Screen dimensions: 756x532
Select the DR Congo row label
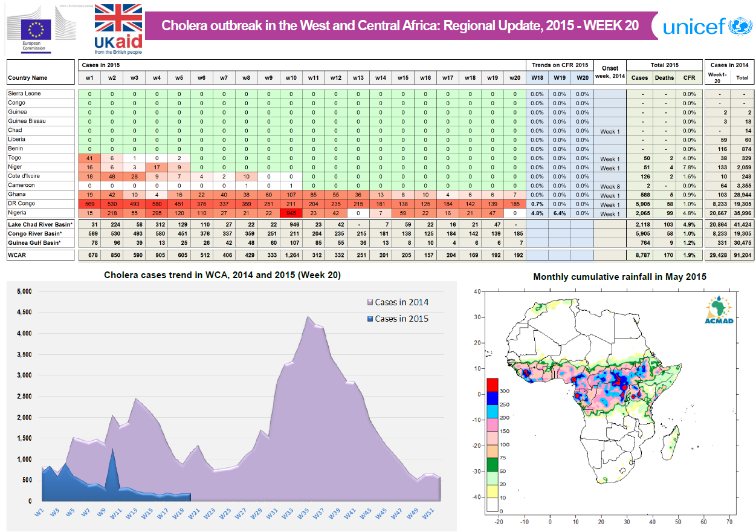tap(21, 204)
